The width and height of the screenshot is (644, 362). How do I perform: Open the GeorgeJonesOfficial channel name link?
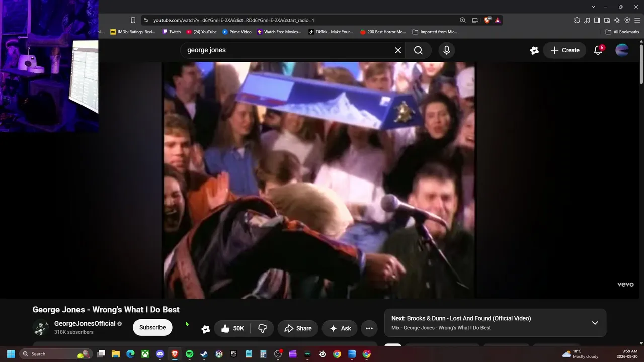(x=85, y=324)
